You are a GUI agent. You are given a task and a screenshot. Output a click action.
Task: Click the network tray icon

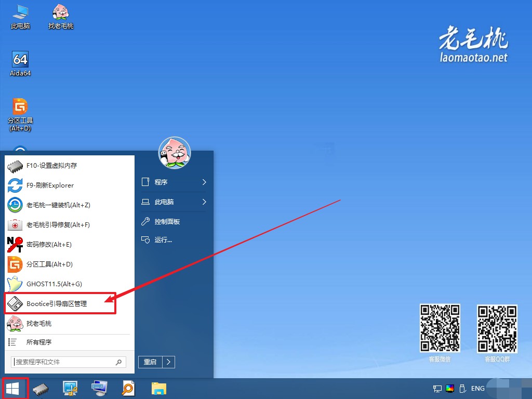pyautogui.click(x=437, y=389)
